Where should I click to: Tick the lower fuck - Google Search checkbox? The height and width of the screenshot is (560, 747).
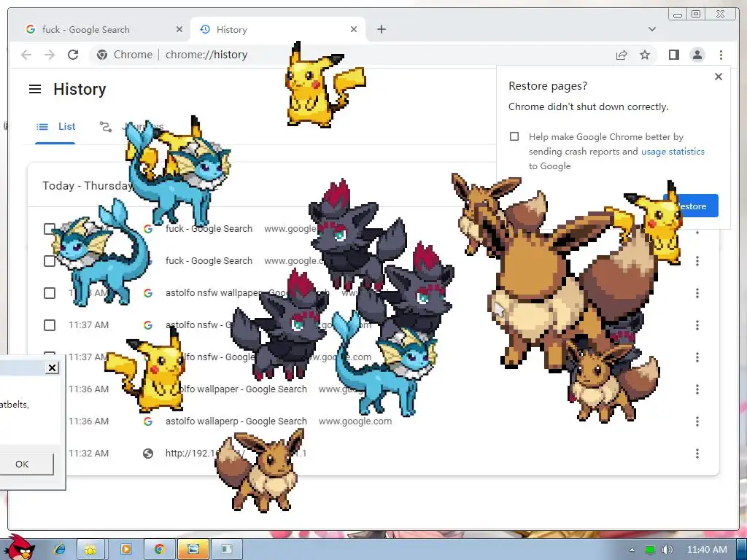click(x=50, y=261)
